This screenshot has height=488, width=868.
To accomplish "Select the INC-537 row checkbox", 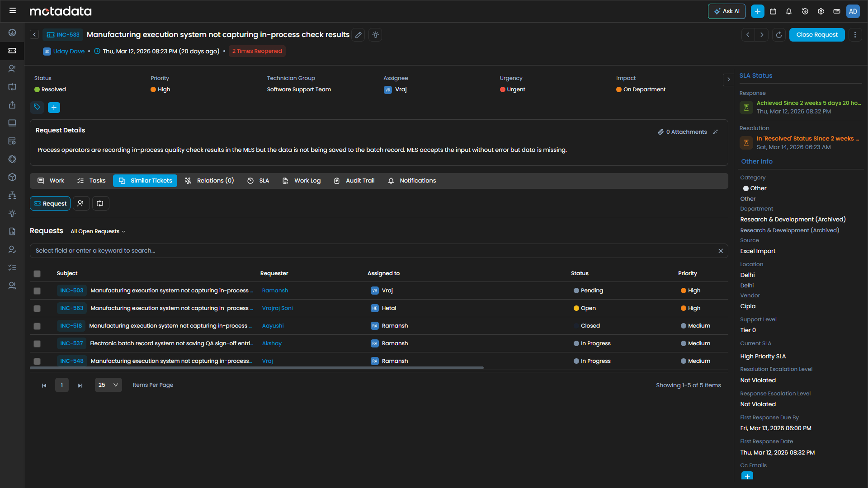I will pos(37,344).
